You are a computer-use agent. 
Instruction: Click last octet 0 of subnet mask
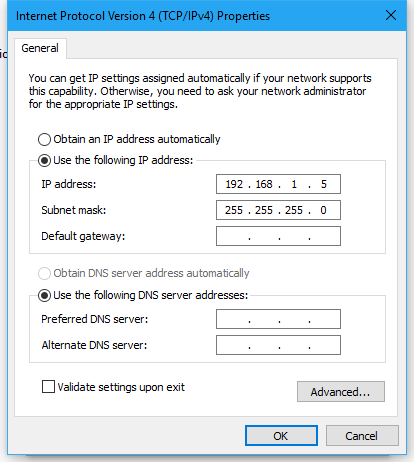click(x=323, y=210)
